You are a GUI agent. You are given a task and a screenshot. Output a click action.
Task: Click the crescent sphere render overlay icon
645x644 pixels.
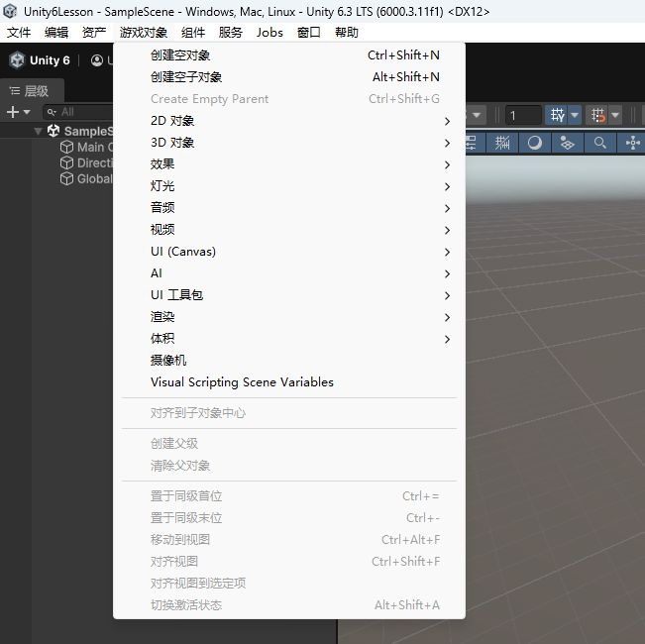click(534, 143)
